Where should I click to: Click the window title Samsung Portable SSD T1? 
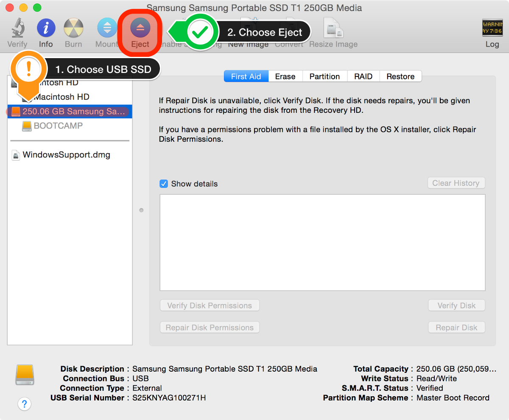[x=254, y=8]
